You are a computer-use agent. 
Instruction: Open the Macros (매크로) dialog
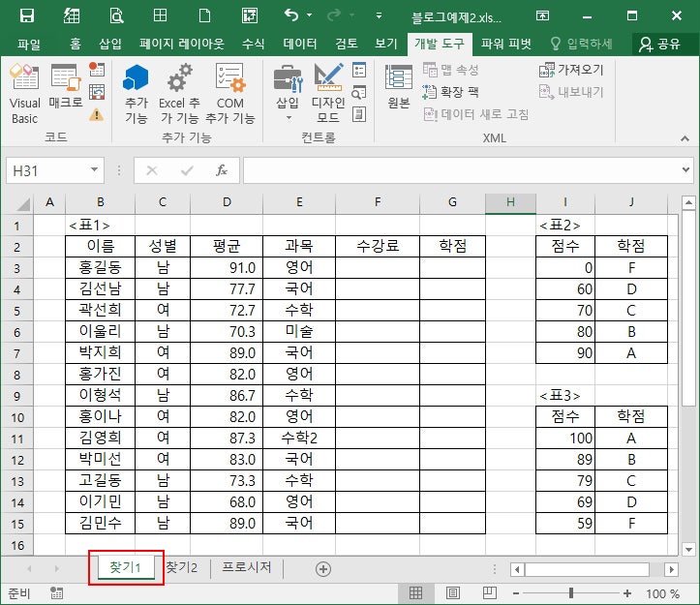pos(66,87)
